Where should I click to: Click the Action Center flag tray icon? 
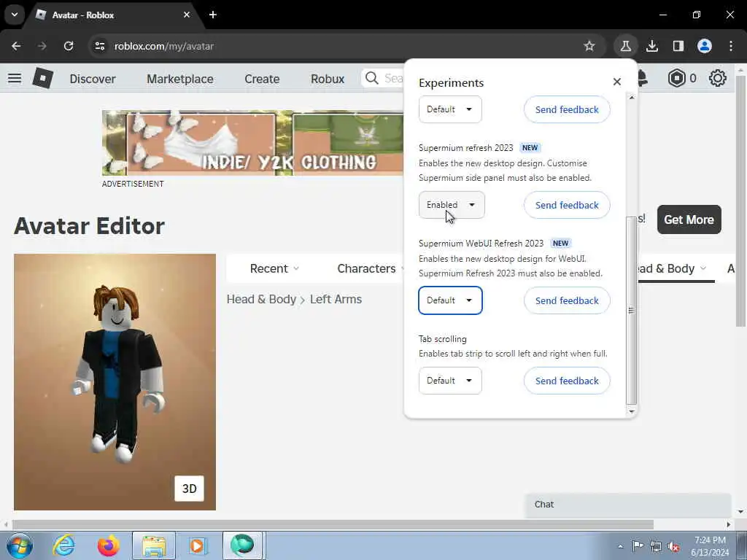pyautogui.click(x=638, y=545)
